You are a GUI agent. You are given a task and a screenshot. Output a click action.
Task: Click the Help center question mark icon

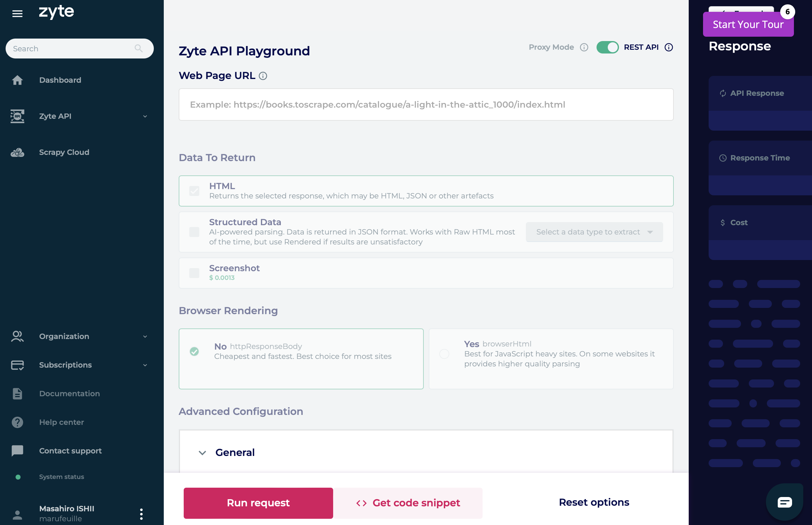pyautogui.click(x=17, y=422)
